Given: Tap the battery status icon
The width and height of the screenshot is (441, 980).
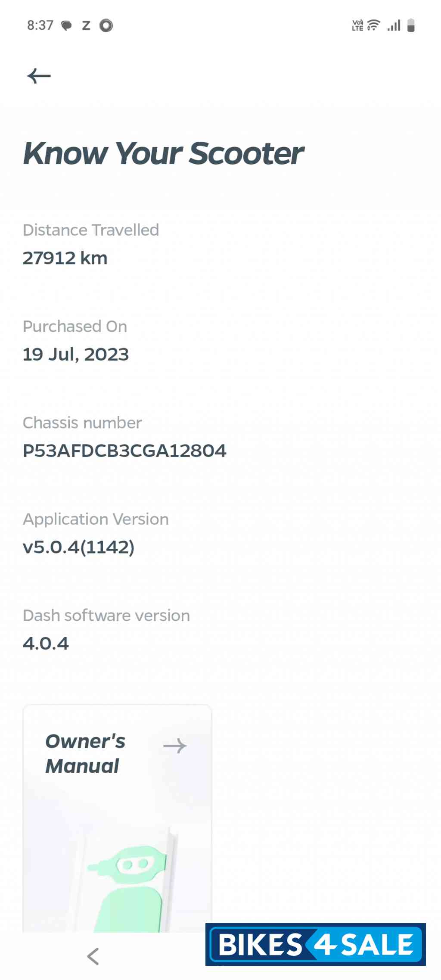Looking at the screenshot, I should (411, 26).
